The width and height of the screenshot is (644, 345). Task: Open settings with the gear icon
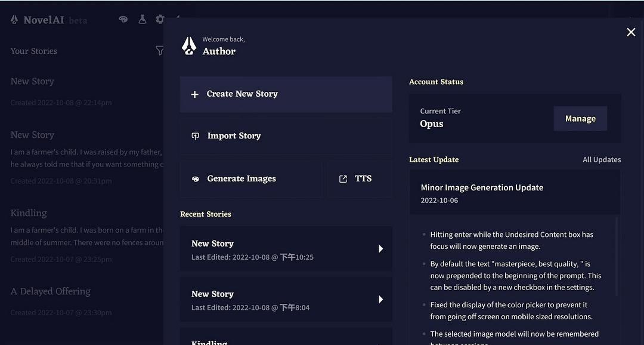pyautogui.click(x=160, y=19)
